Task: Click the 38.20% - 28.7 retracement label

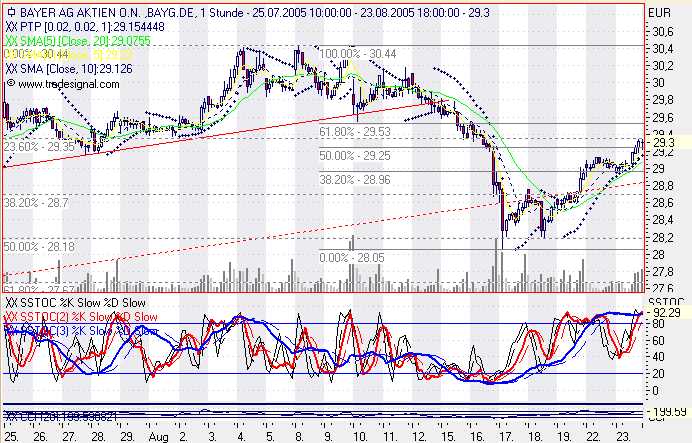Action: click(36, 203)
